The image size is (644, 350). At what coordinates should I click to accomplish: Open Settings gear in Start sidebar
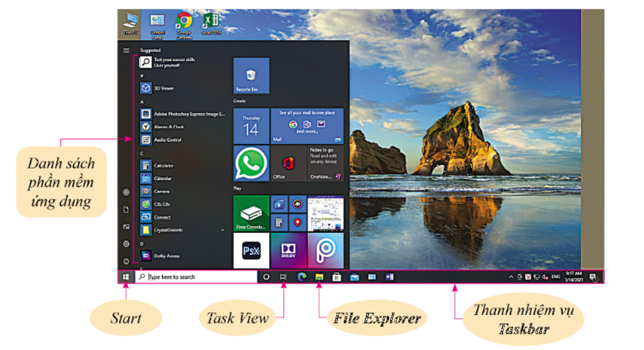point(125,244)
